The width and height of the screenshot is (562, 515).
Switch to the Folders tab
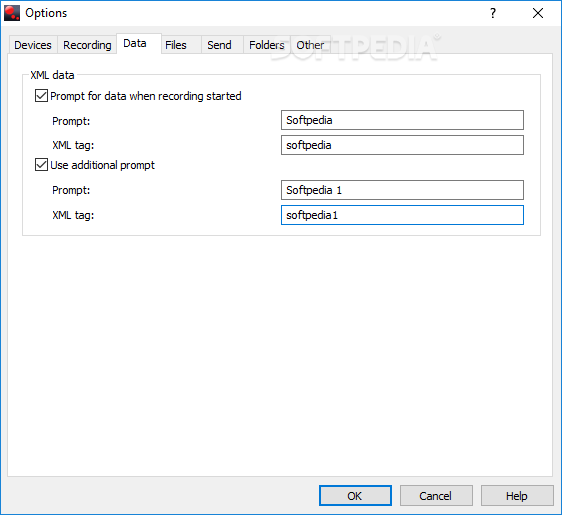point(267,45)
